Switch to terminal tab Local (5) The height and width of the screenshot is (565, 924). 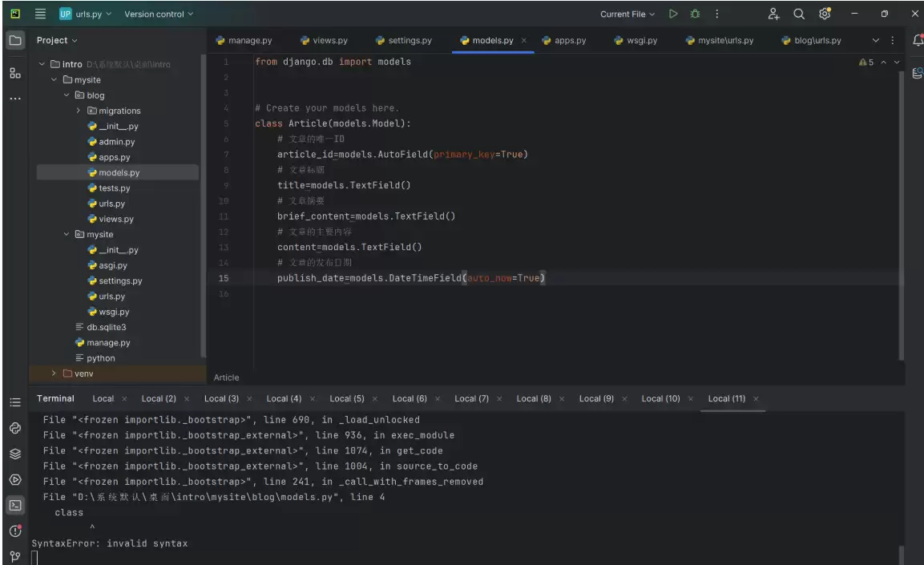pos(346,398)
